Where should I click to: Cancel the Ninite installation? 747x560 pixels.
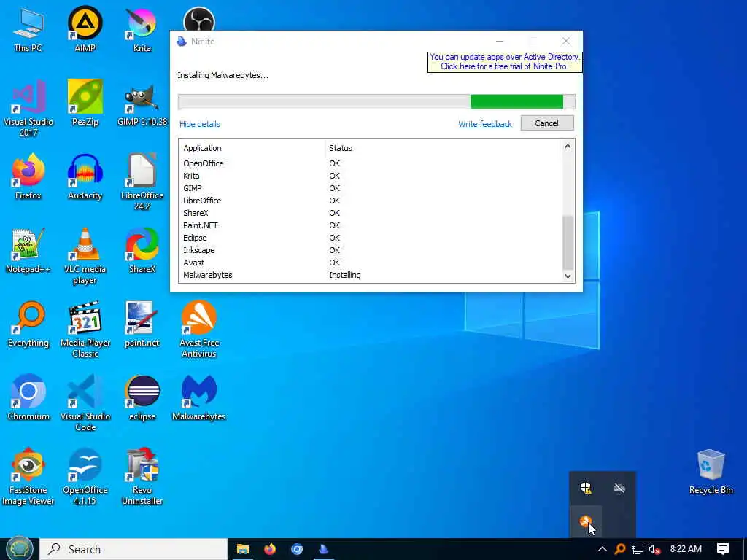(x=547, y=122)
